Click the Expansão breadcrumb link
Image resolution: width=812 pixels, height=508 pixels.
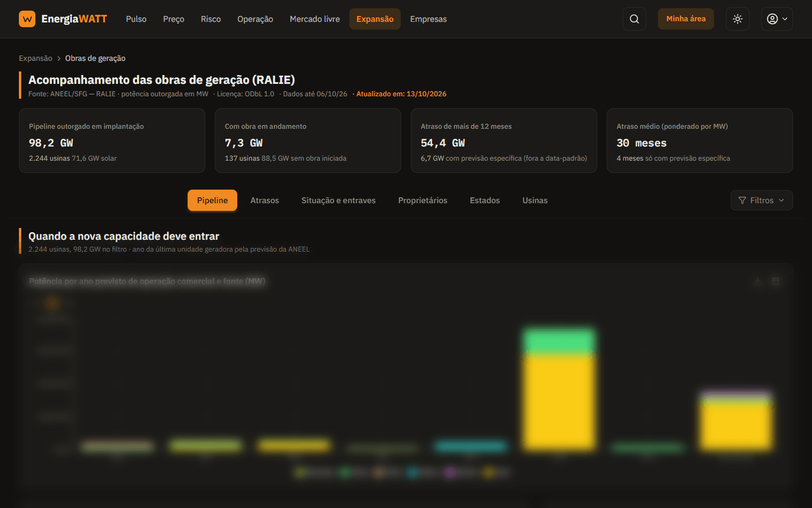click(35, 58)
